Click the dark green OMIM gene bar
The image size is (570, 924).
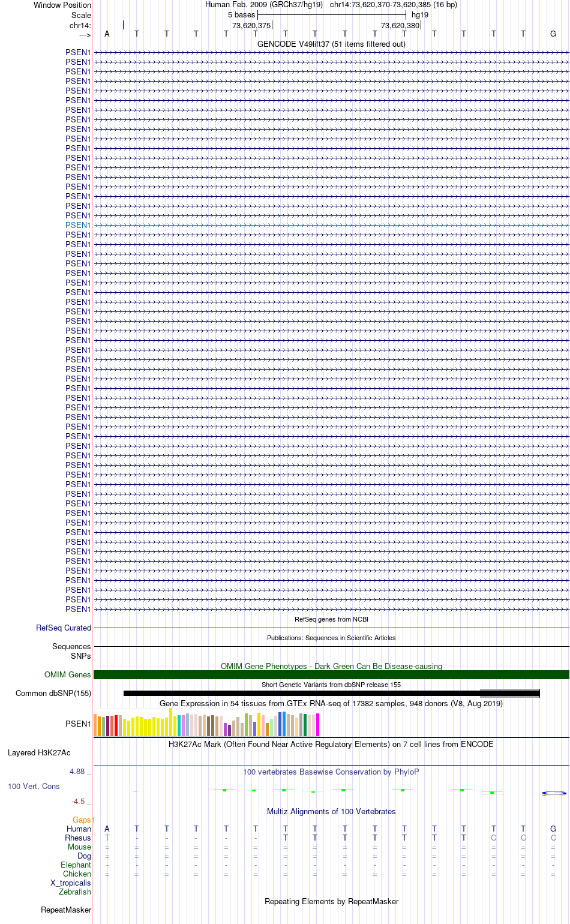(331, 674)
